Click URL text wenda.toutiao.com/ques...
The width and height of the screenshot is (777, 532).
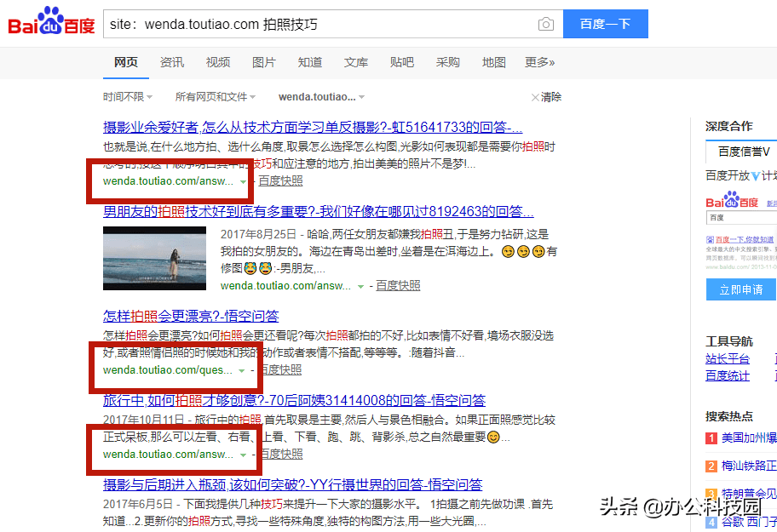click(x=168, y=369)
